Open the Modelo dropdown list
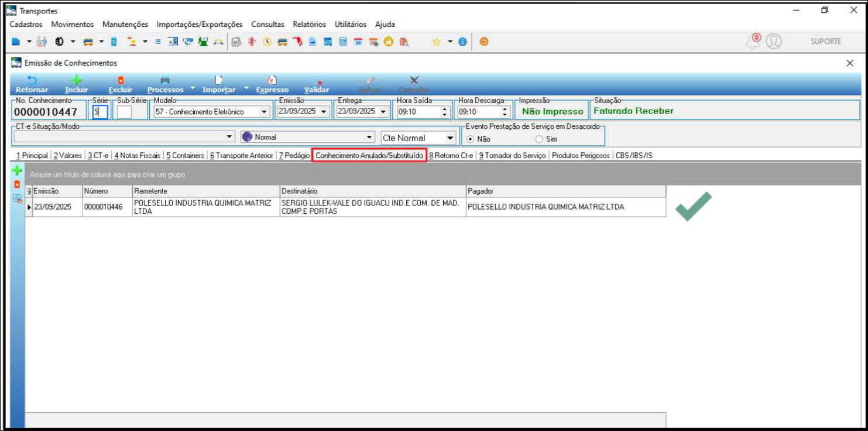This screenshot has height=431, width=868. click(x=264, y=112)
